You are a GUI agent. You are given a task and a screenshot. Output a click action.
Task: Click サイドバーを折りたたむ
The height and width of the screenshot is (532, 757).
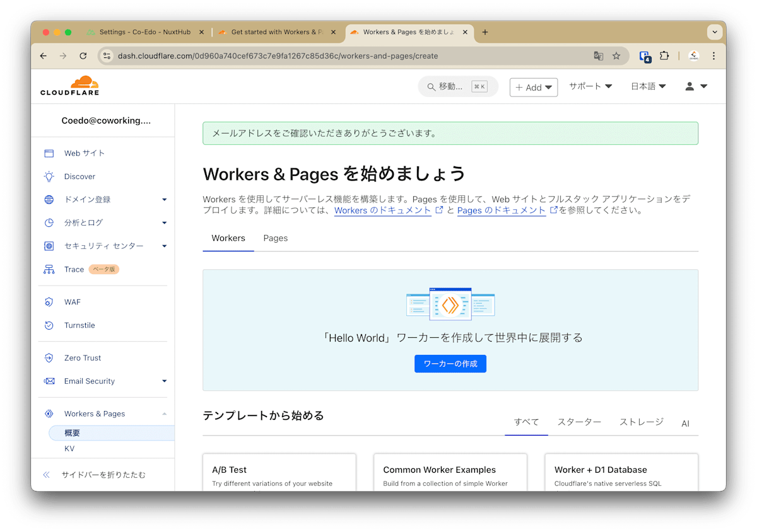pyautogui.click(x=103, y=475)
